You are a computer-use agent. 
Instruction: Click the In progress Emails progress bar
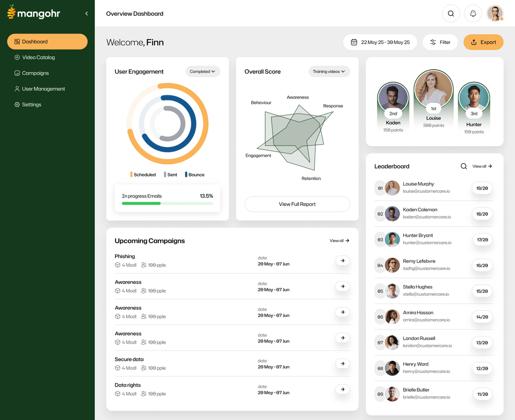point(167,203)
